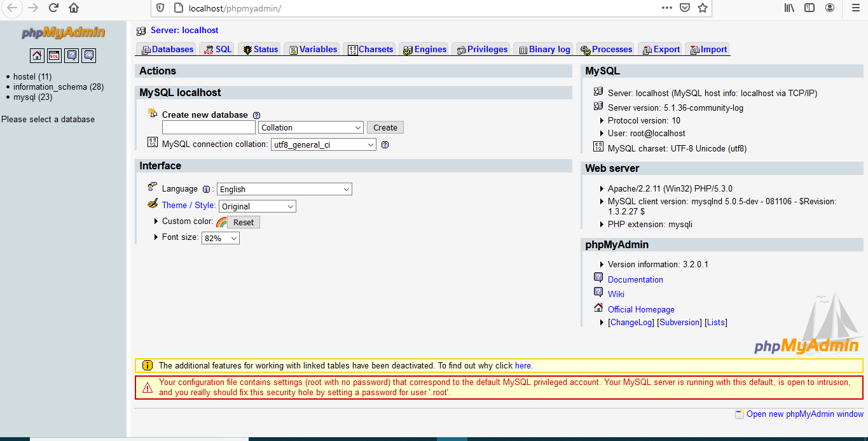Click the new database name input field
The width and height of the screenshot is (868, 441).
tap(209, 127)
